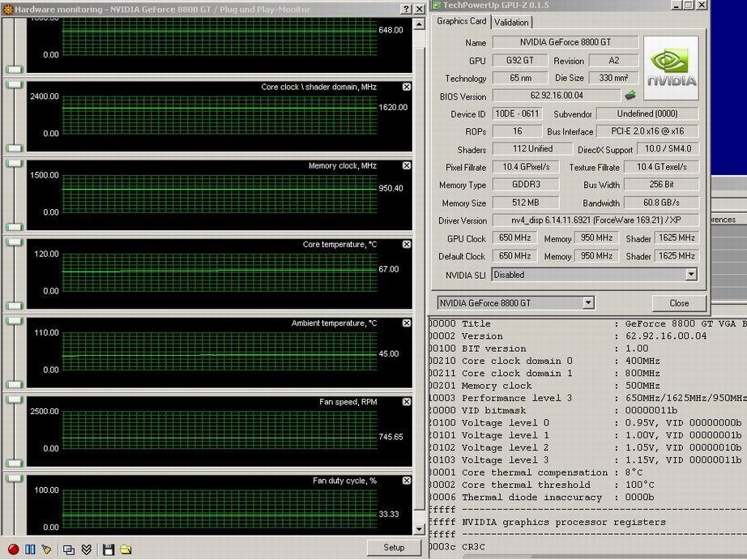Image resolution: width=747 pixels, height=560 pixels.
Task: Open the NVIDIA SLI Disabled dropdown
Action: (x=691, y=274)
